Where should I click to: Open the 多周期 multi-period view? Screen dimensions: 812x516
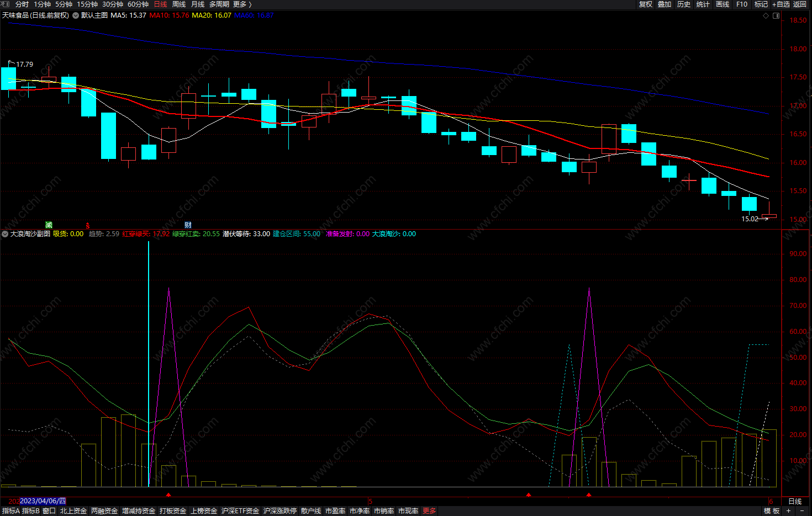pyautogui.click(x=219, y=4)
